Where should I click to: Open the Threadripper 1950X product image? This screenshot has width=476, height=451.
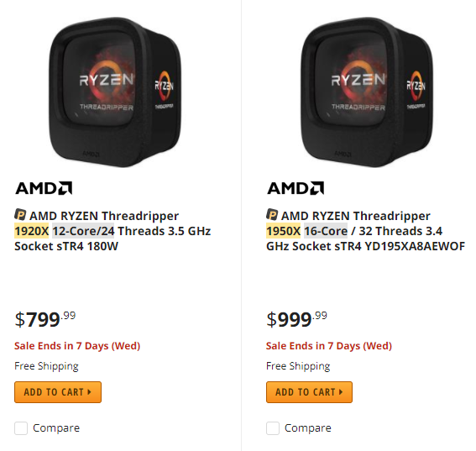[367, 92]
